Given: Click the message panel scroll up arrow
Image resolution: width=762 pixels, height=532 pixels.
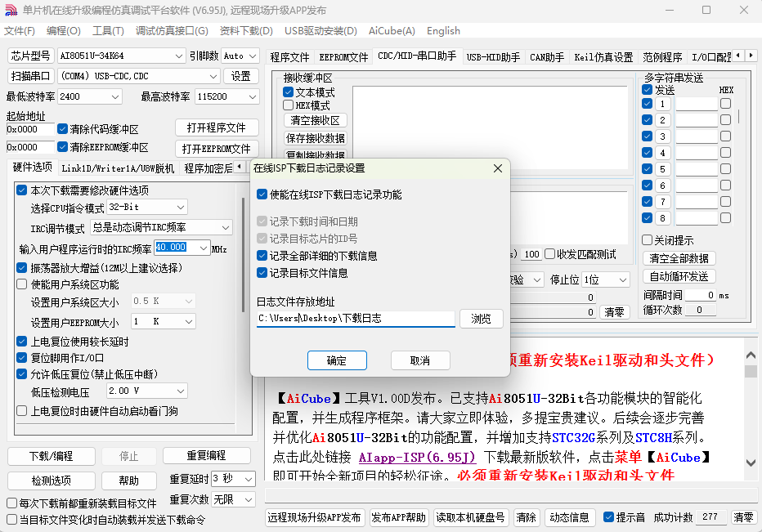Looking at the screenshot, I should pos(751,355).
